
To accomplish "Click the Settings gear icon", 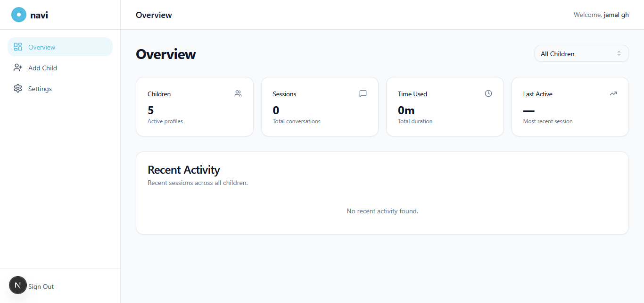I will point(18,88).
